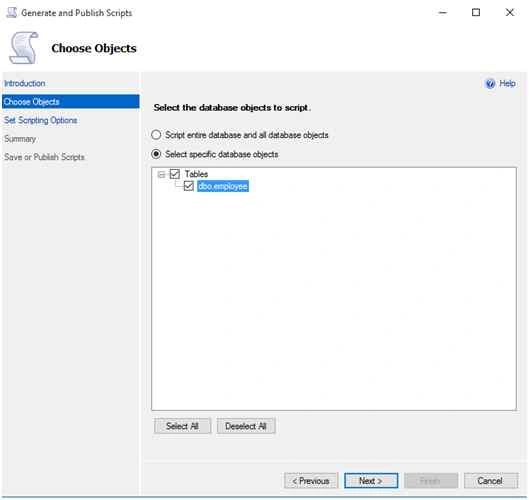Select the specific database objects radio button
Screen dimensions: 529x500
156,154
